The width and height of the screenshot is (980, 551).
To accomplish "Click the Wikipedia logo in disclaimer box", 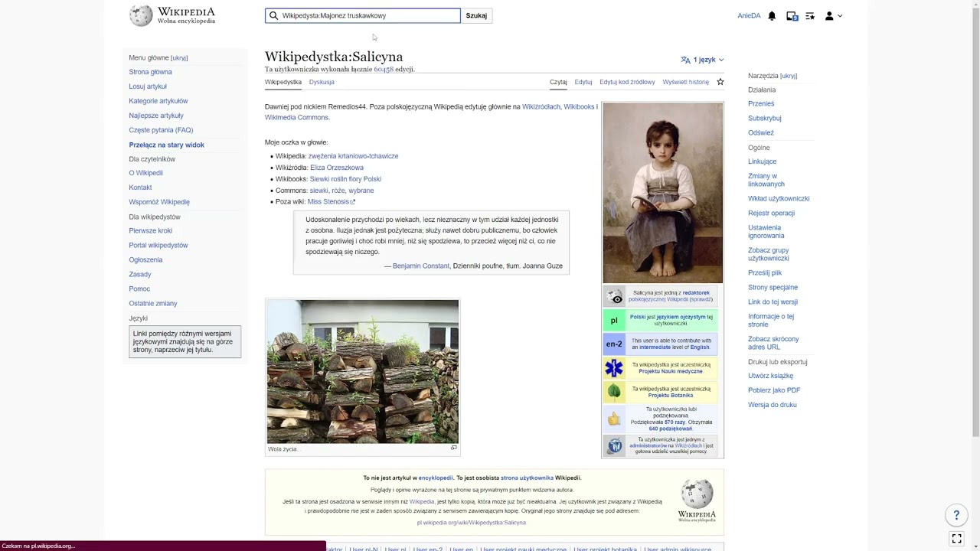I will 697,500.
